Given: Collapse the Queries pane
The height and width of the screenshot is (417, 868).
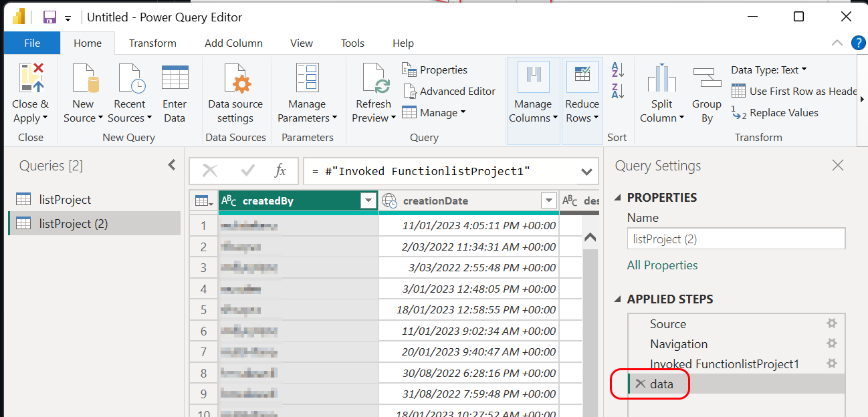Looking at the screenshot, I should pos(172,165).
